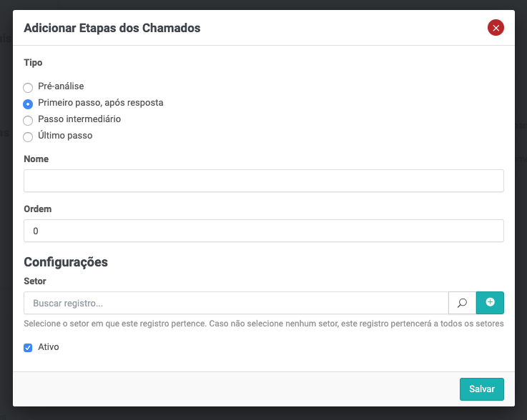Screen dimensions: 527x420
Task: Click the Setor help text description
Action: (263, 324)
